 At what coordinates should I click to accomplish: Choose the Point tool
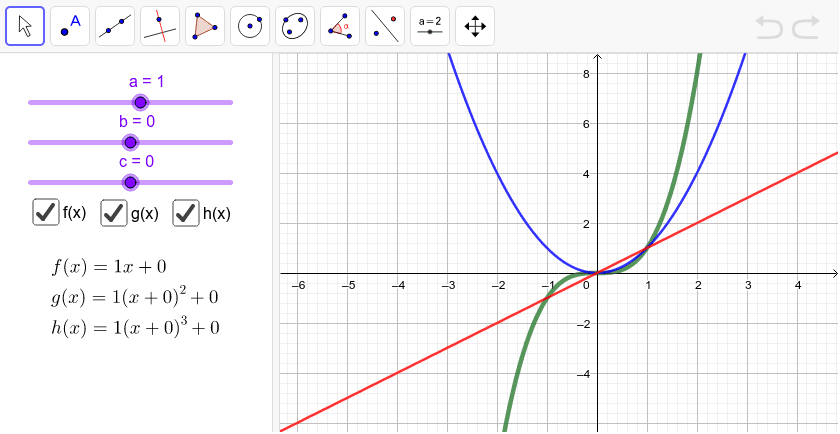70,26
